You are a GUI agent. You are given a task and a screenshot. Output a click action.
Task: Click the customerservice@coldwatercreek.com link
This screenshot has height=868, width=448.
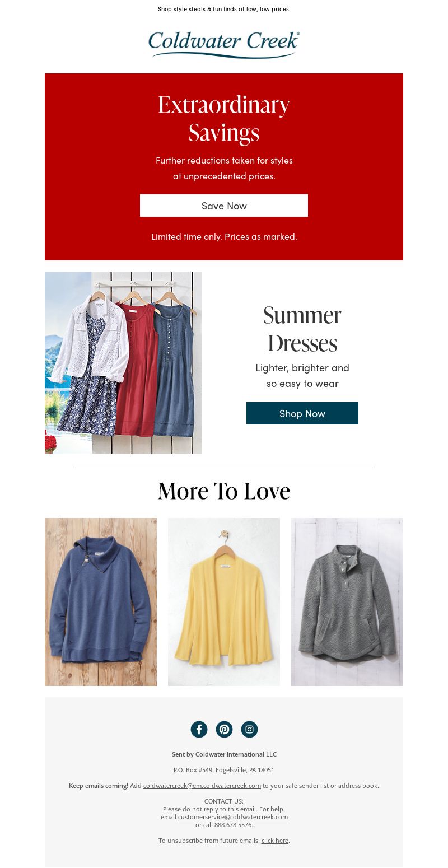point(233,817)
